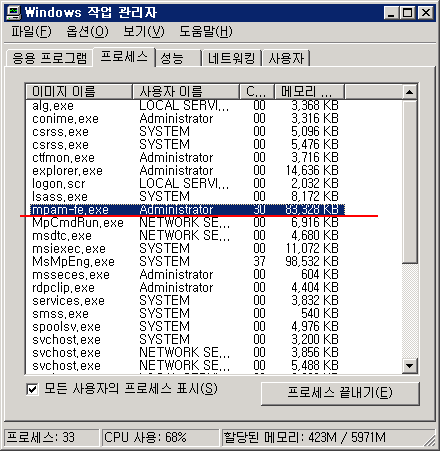Click the scrollbar down arrow
This screenshot has height=451, width=440.
[x=409, y=366]
